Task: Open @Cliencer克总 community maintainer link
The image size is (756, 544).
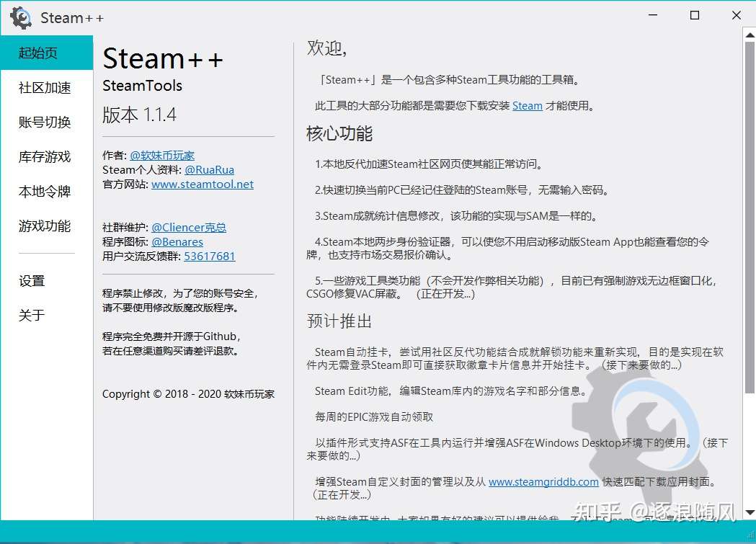Action: [x=189, y=228]
